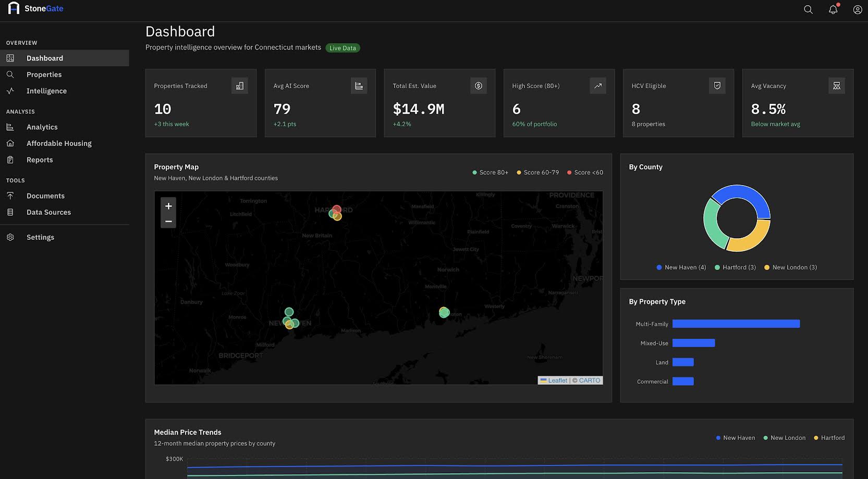Click the Dashboard sidebar icon
The image size is (868, 479).
10,58
